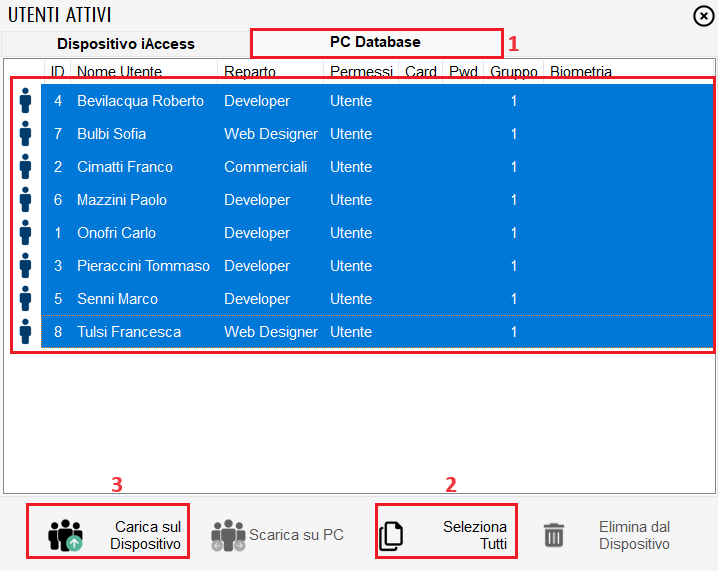Screen dimensions: 718x571
Task: Click the Card column header
Action: click(420, 72)
